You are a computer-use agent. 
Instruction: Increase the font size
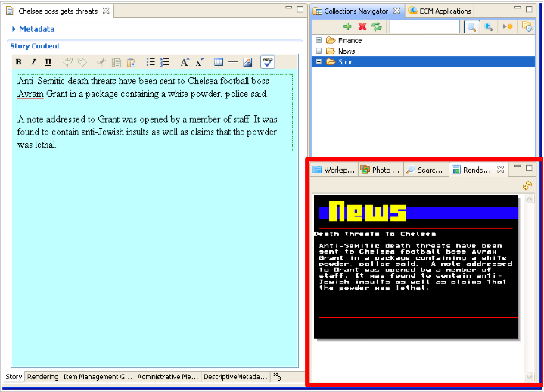[x=185, y=62]
